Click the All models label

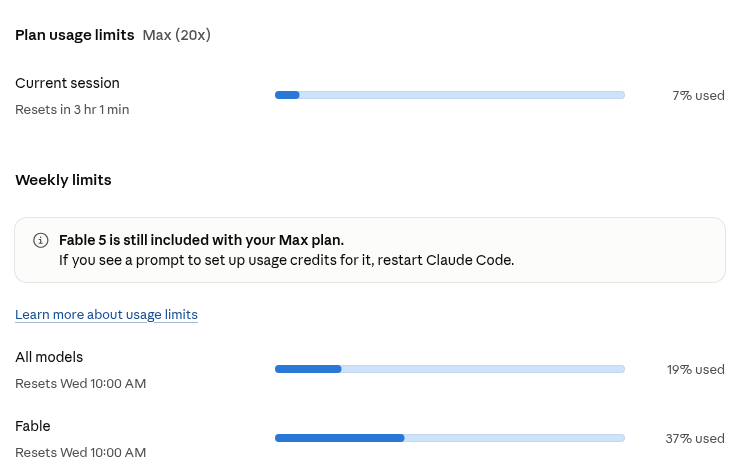[49, 357]
